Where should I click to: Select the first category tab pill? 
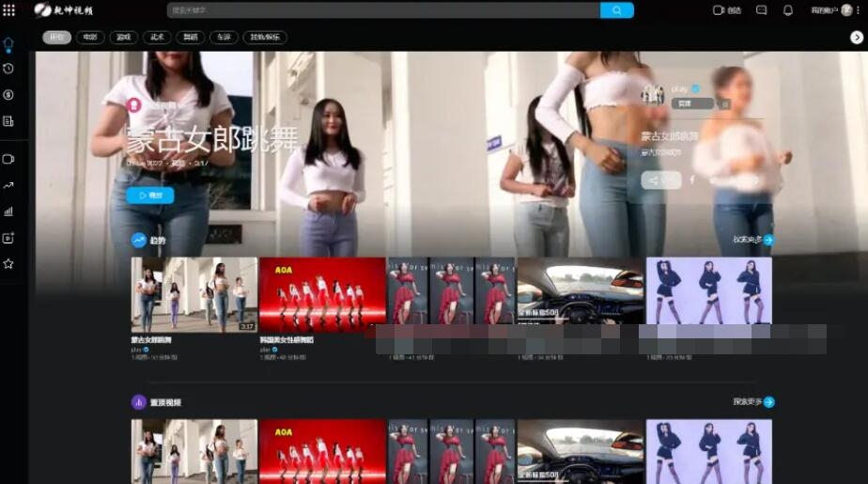point(56,38)
